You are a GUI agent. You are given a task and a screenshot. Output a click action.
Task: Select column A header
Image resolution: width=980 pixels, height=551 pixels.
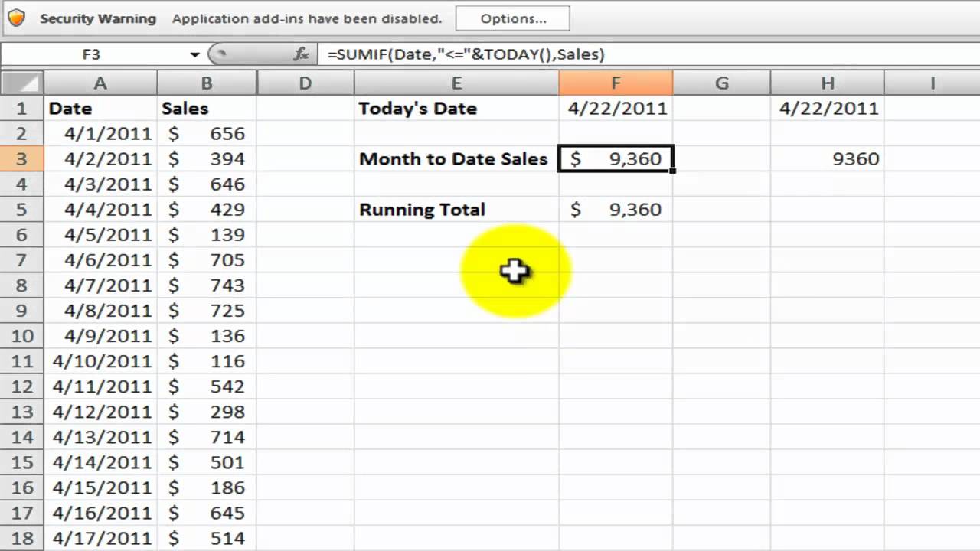tap(100, 83)
